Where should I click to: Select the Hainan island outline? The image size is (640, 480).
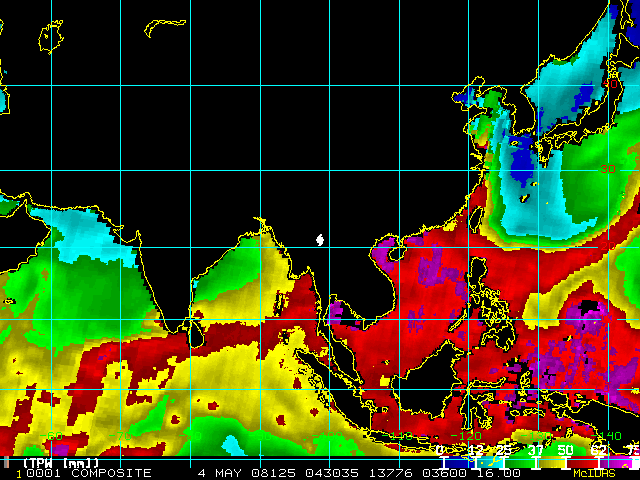[x=396, y=254]
